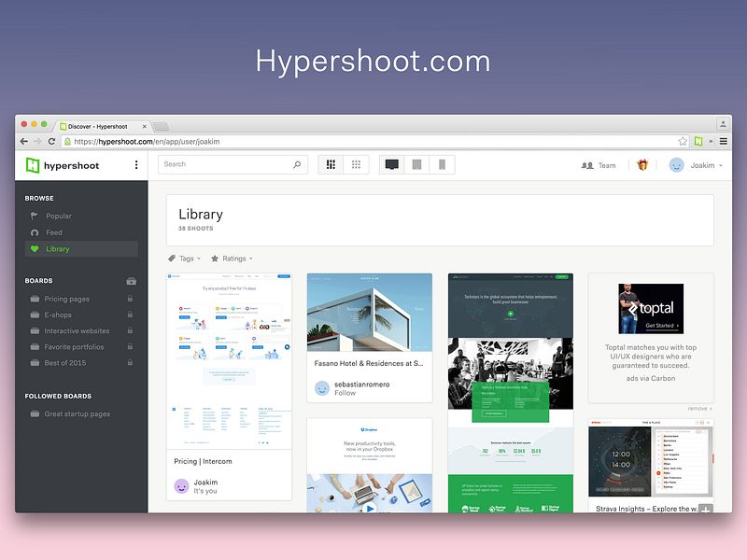Select tablet device preview icon
The width and height of the screenshot is (747, 560).
tap(416, 164)
